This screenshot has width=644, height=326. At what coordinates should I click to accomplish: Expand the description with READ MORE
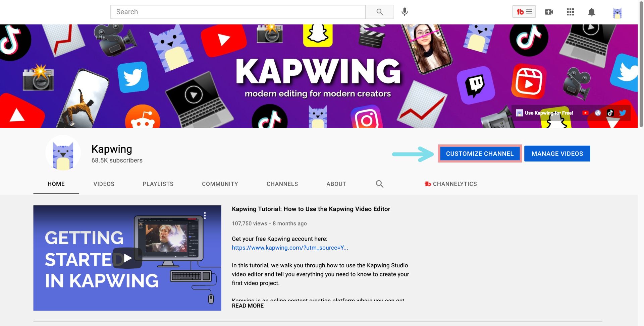pos(248,305)
